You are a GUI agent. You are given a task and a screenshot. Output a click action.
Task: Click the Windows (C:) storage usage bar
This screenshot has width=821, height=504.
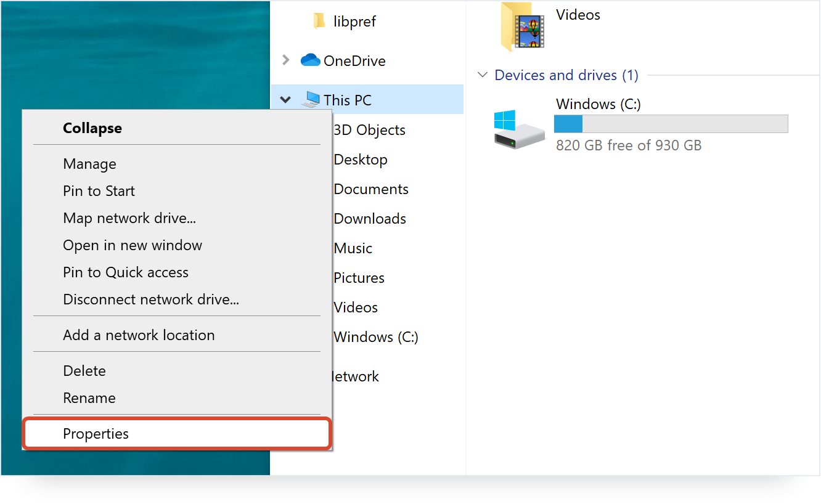[x=671, y=124]
